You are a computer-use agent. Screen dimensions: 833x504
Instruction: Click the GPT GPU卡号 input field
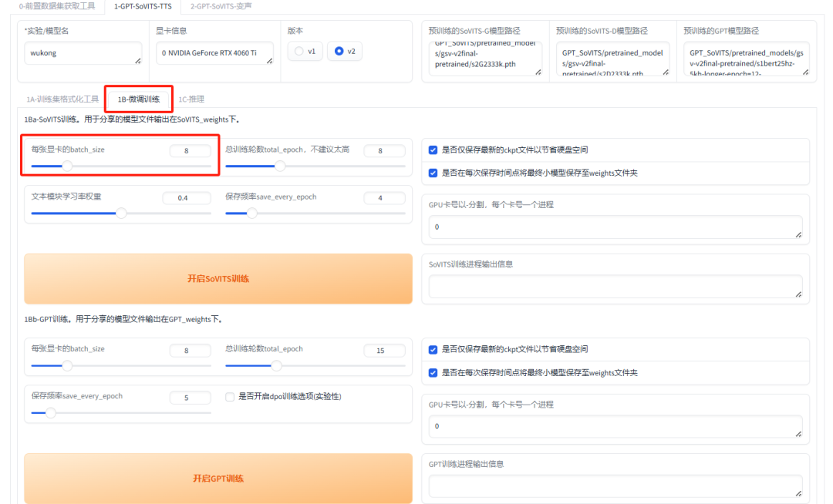coord(615,426)
